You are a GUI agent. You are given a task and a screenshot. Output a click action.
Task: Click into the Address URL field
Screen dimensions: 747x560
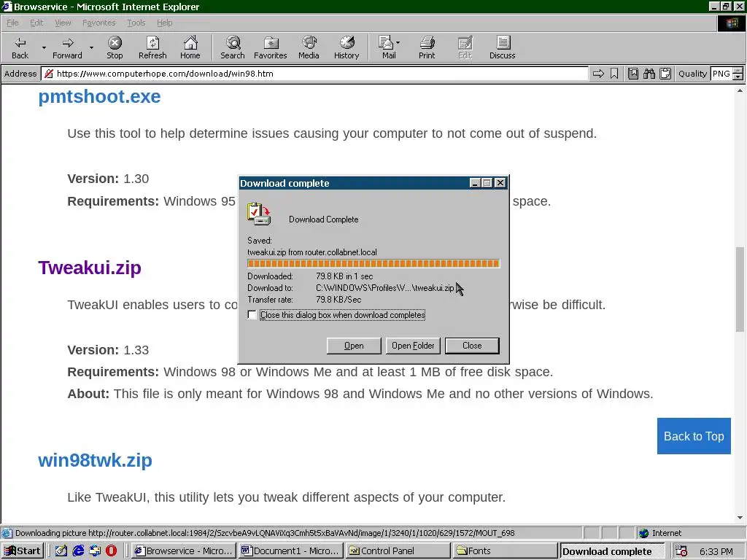[x=314, y=74]
